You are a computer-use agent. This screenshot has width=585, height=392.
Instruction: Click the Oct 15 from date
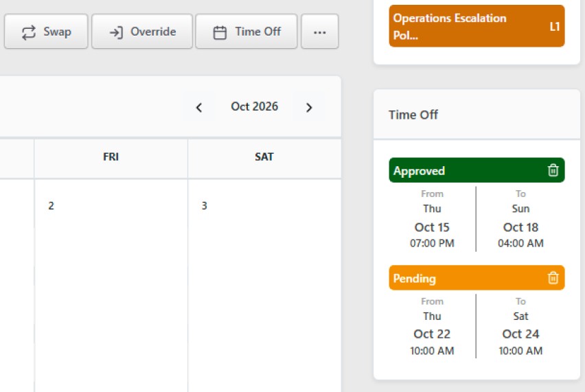point(432,227)
